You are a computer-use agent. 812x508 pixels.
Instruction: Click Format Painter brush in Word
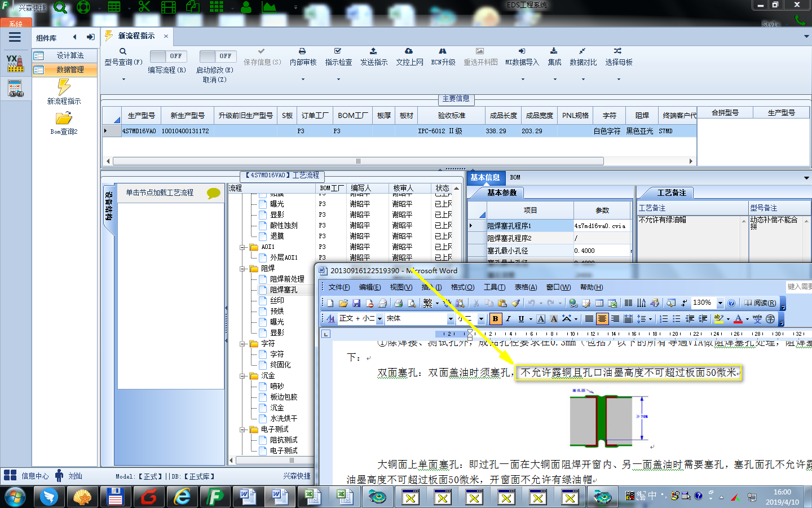coord(515,303)
